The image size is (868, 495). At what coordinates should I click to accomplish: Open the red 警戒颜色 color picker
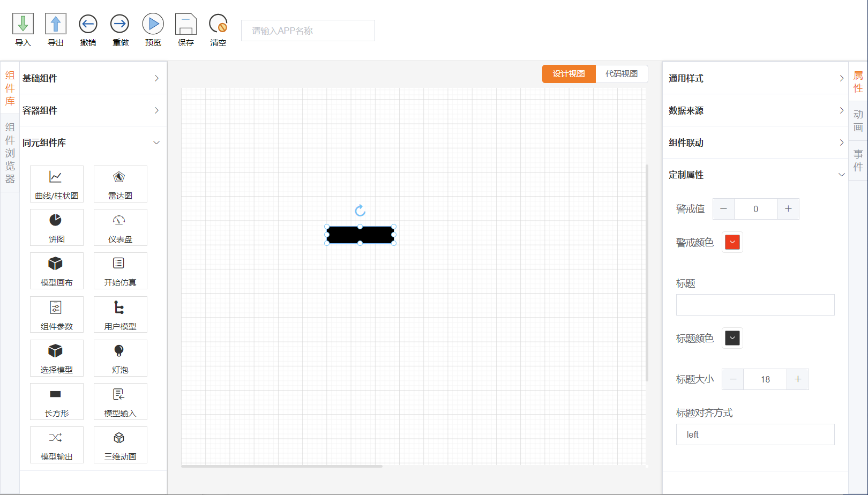point(732,242)
